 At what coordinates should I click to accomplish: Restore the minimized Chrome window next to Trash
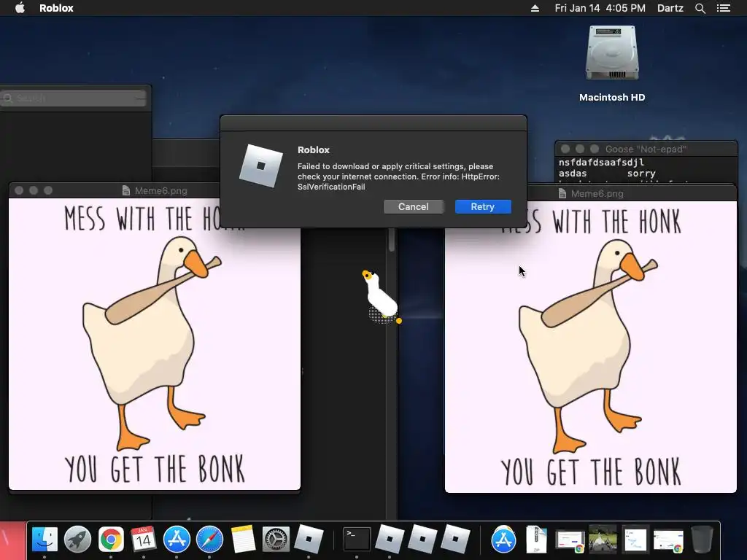pyautogui.click(x=668, y=542)
